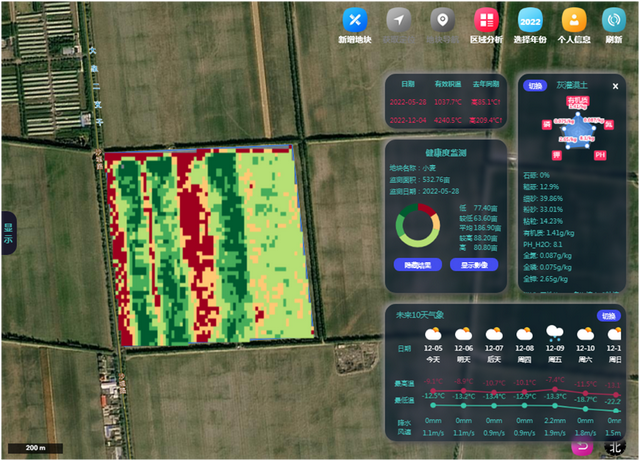This screenshot has height=461, width=640.
Task: Close the soil info panel
Action: pyautogui.click(x=615, y=86)
